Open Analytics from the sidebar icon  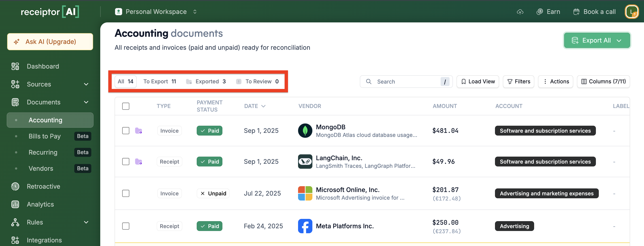[15, 205]
